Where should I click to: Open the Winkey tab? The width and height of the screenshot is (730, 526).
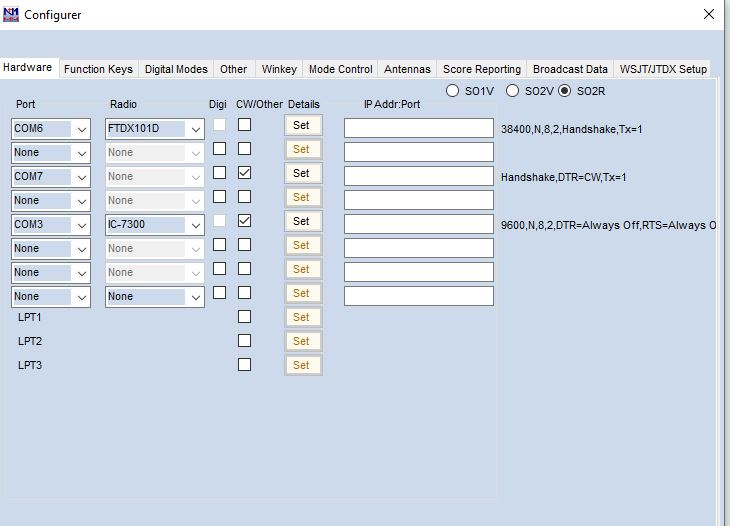tap(279, 69)
